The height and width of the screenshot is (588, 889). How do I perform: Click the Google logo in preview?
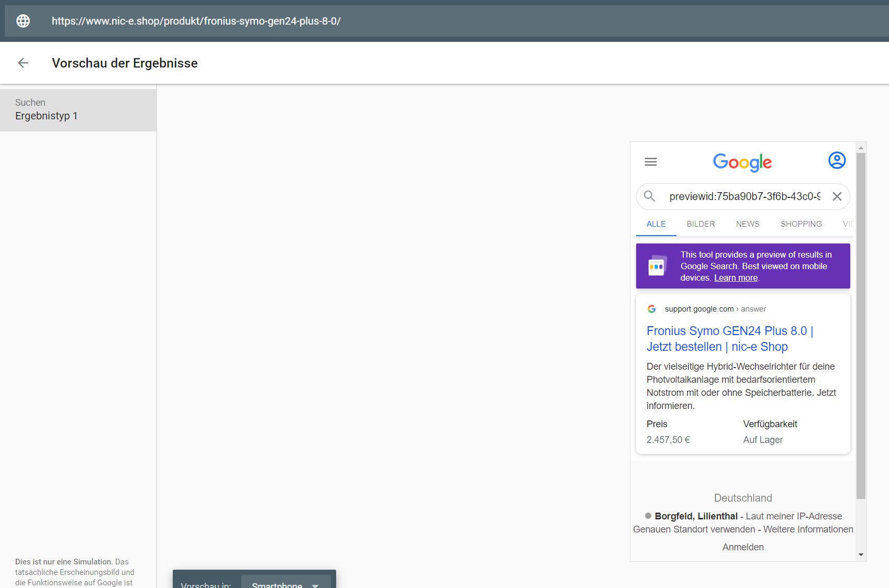pyautogui.click(x=742, y=162)
